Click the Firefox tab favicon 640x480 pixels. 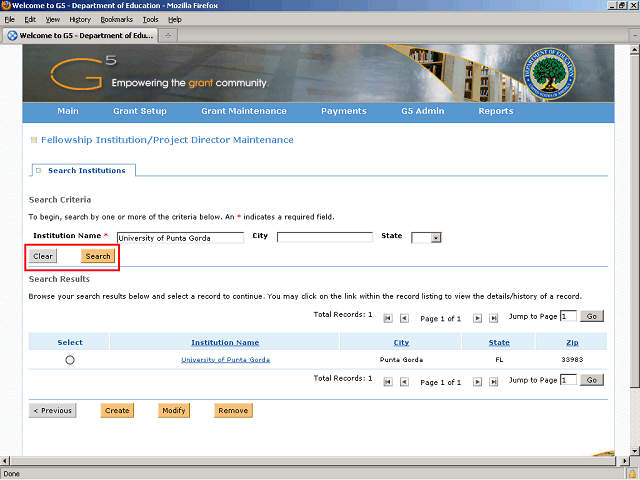[x=13, y=36]
